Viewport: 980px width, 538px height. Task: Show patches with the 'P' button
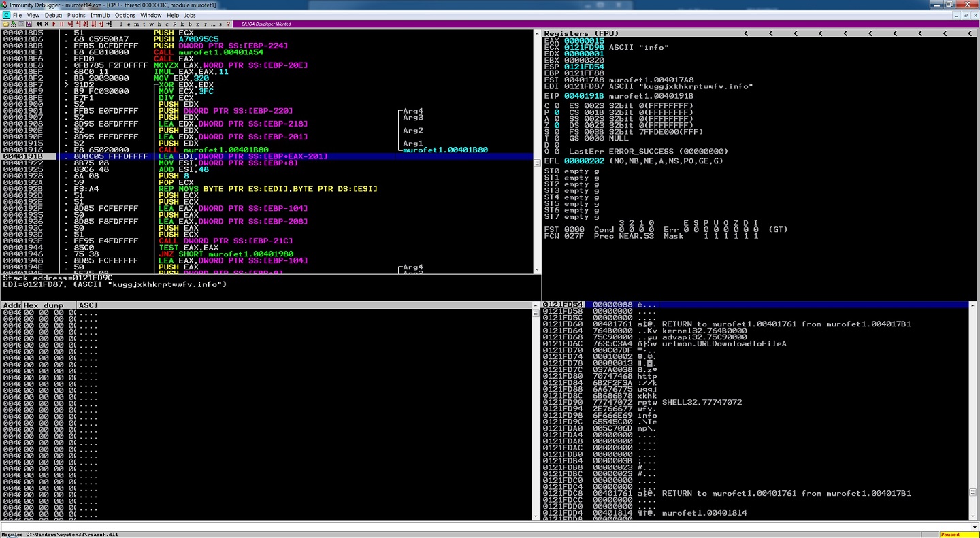click(175, 24)
